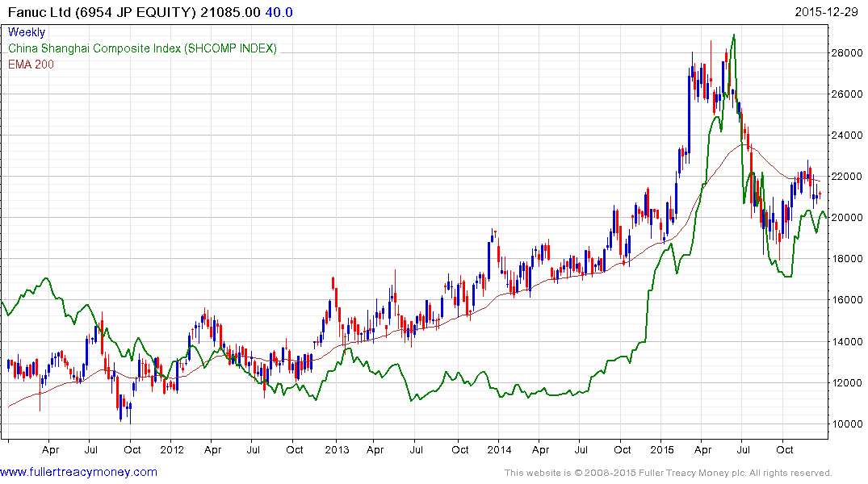The width and height of the screenshot is (868, 484).
Task: Click the www.fullertreacymoney.com link
Action: click(x=78, y=472)
